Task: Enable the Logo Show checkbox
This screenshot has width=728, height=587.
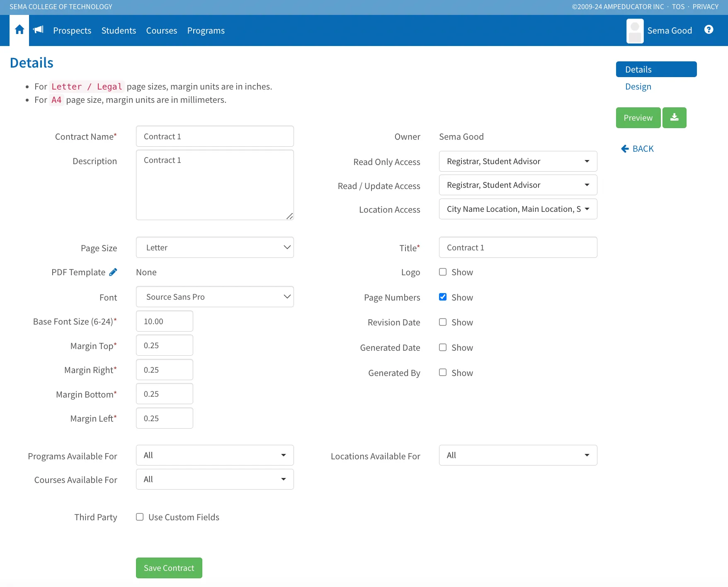Action: [x=443, y=272]
